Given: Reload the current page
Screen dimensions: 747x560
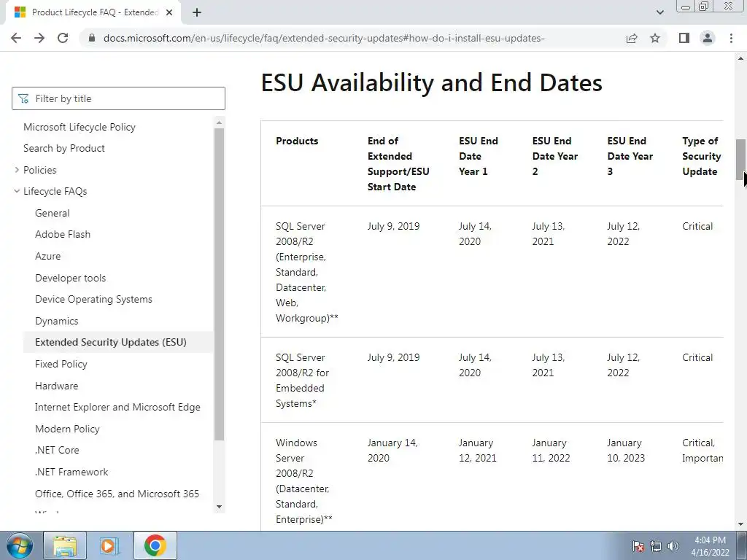Looking at the screenshot, I should [x=63, y=38].
